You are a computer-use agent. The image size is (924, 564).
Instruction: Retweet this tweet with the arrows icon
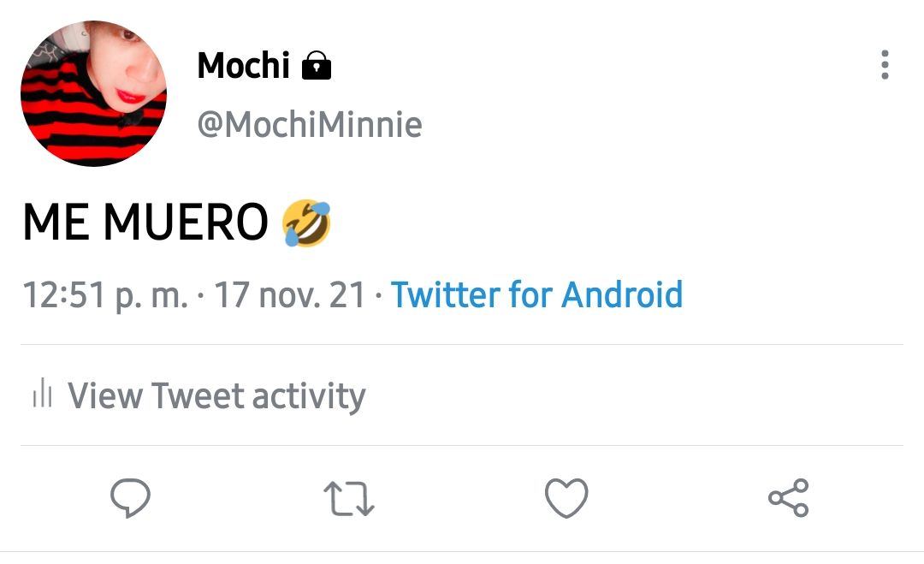(x=349, y=499)
